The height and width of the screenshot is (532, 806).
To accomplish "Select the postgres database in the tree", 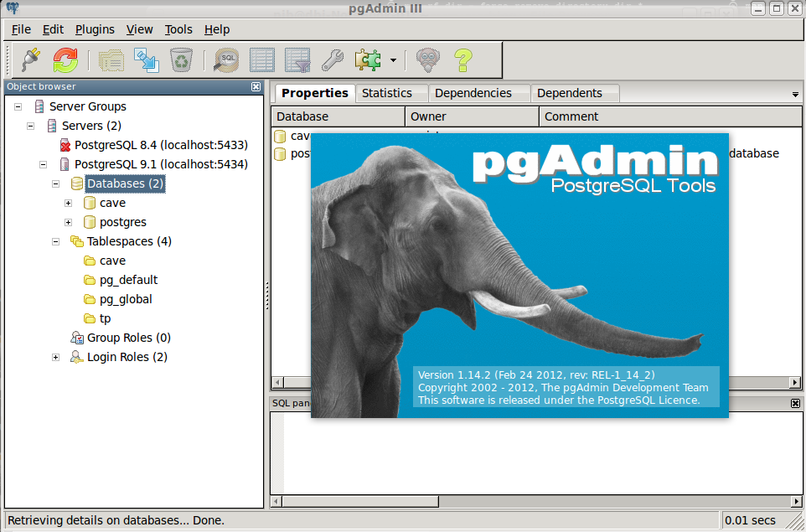I will click(x=121, y=222).
